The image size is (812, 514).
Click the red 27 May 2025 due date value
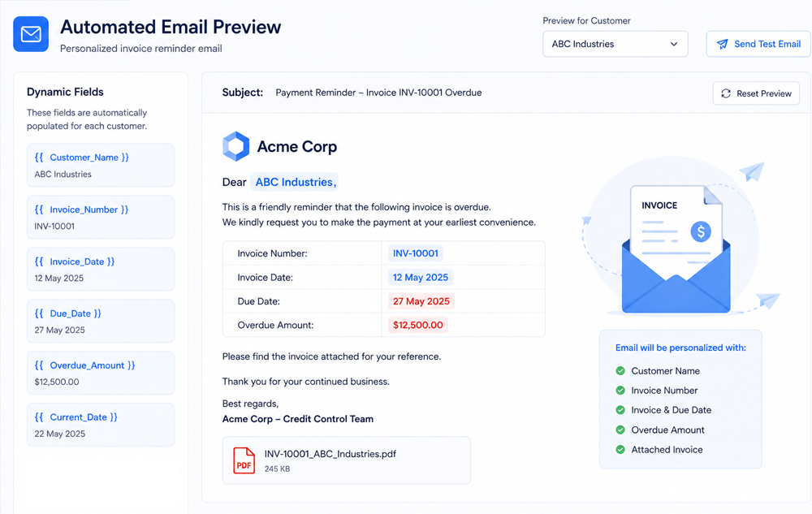pyautogui.click(x=421, y=301)
